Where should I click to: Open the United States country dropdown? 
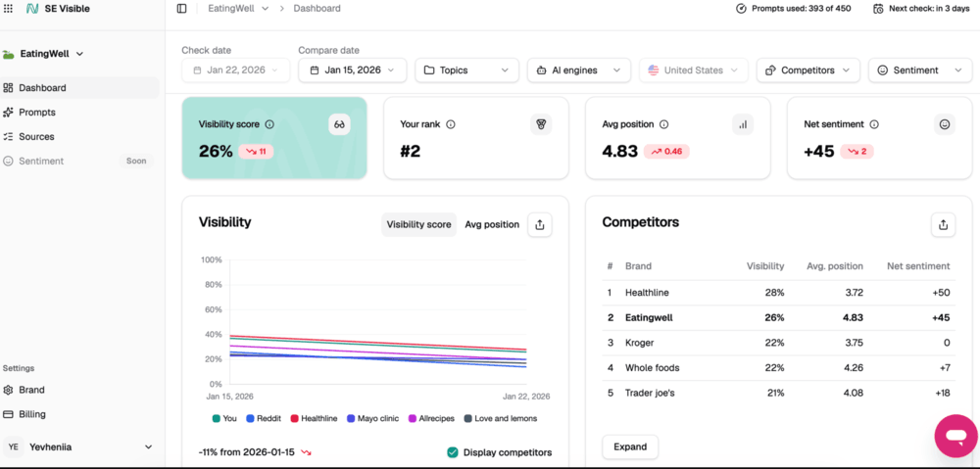click(693, 70)
